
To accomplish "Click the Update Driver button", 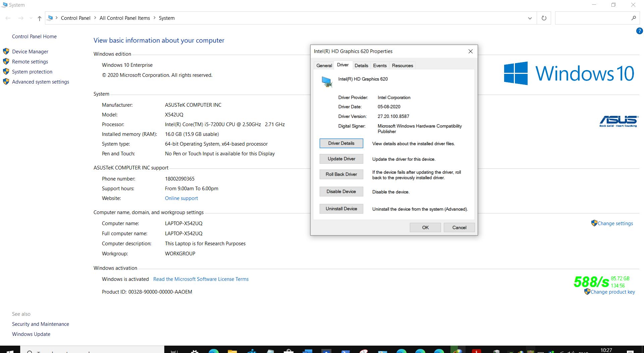I will pos(341,159).
